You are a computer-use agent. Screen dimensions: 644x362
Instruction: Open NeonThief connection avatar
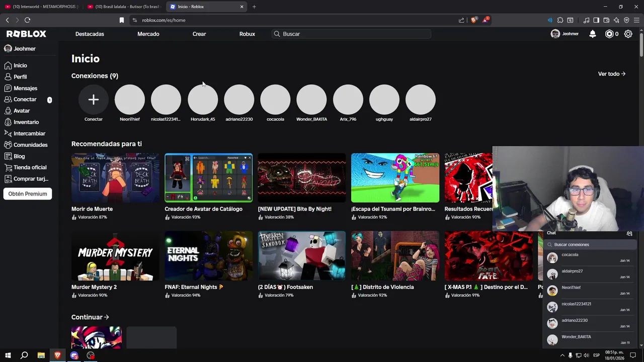coord(130,100)
